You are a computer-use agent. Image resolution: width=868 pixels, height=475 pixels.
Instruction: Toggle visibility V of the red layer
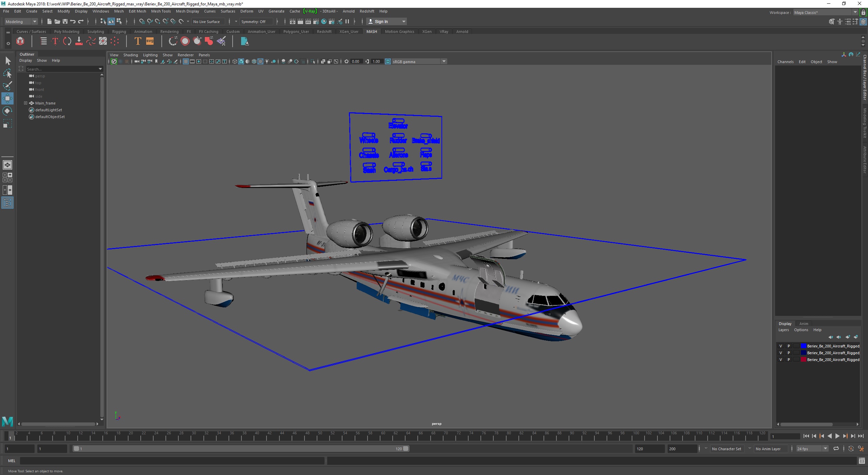[781, 360]
